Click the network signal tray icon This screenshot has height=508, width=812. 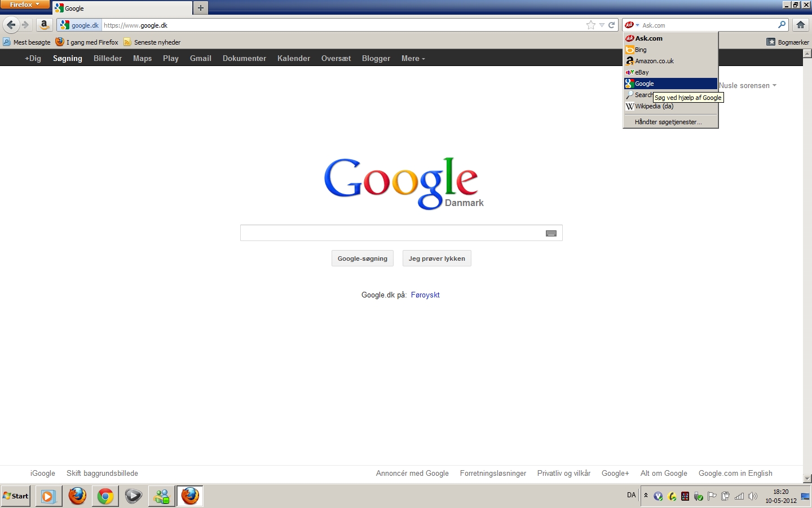tap(739, 496)
